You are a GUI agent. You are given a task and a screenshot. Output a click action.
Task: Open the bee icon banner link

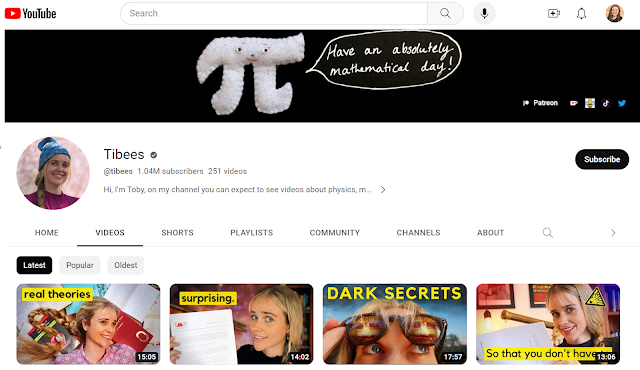[x=589, y=103]
